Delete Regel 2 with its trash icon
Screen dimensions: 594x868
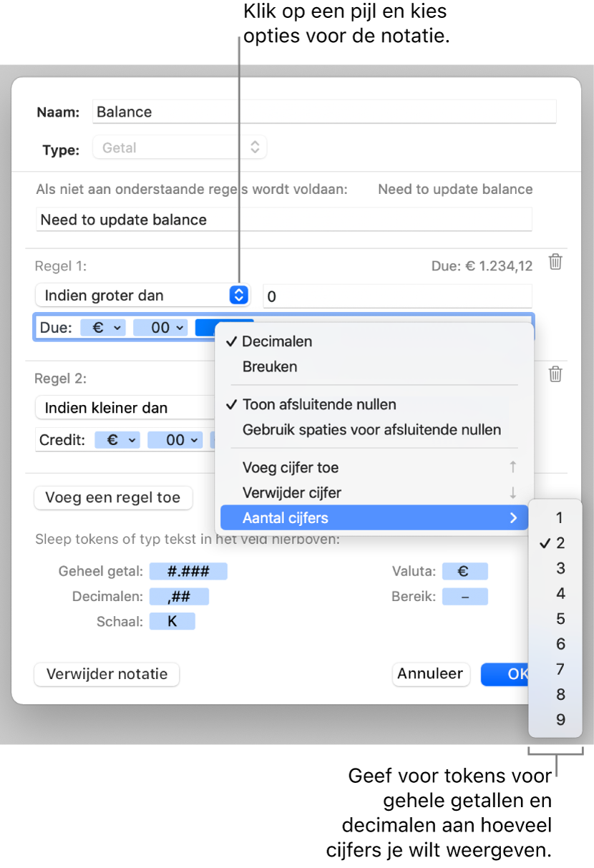[555, 374]
